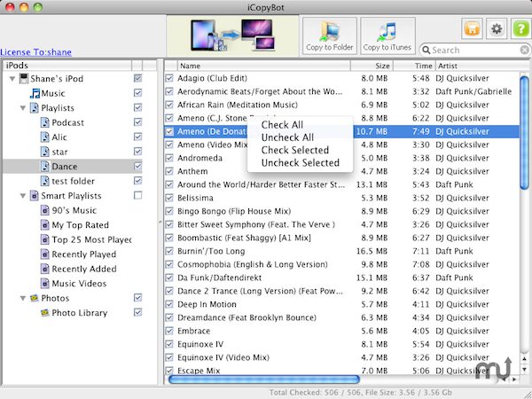532x399 pixels.
Task: Toggle the Playlists checkbox
Action: (137, 107)
